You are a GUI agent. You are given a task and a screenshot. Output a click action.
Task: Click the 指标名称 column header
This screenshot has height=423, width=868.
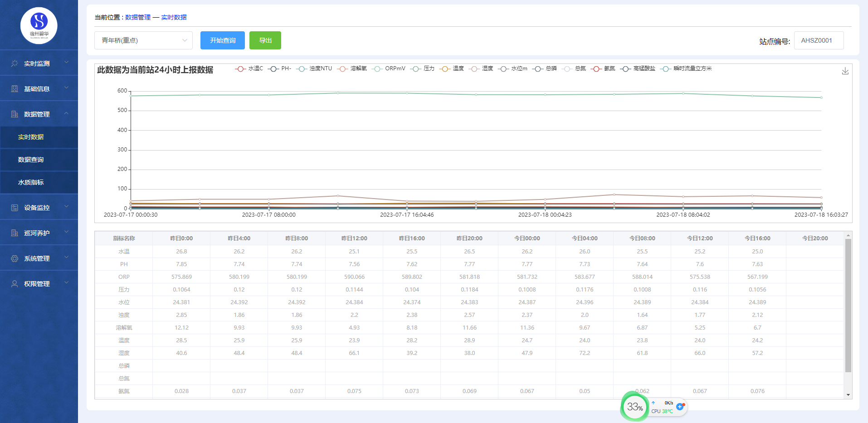tap(124, 238)
